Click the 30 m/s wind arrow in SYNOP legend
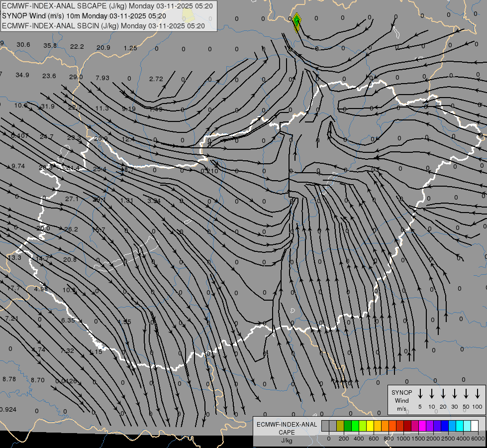 [454, 394]
